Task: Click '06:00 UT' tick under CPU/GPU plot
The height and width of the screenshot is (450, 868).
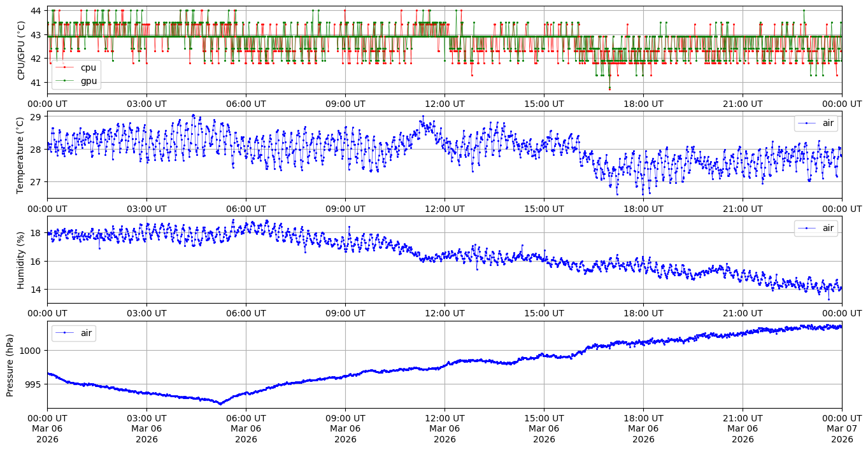Action: pyautogui.click(x=246, y=104)
